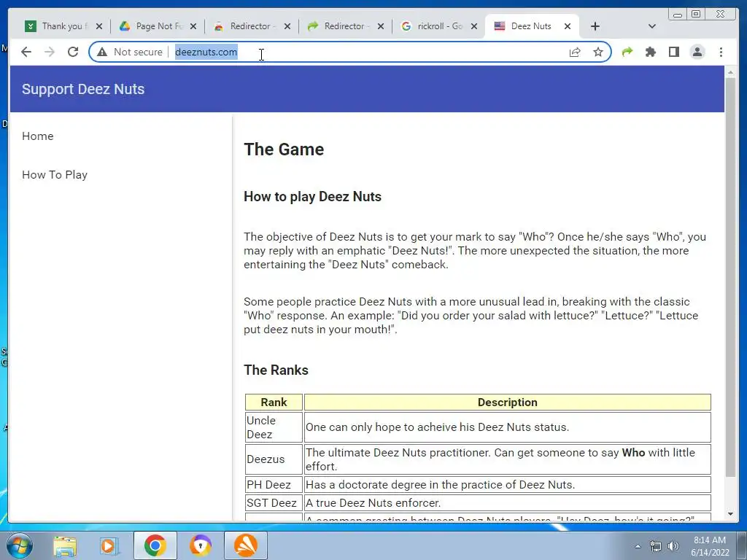Image resolution: width=747 pixels, height=560 pixels.
Task: Open the purple-orange circular taskbar app
Action: point(201,545)
